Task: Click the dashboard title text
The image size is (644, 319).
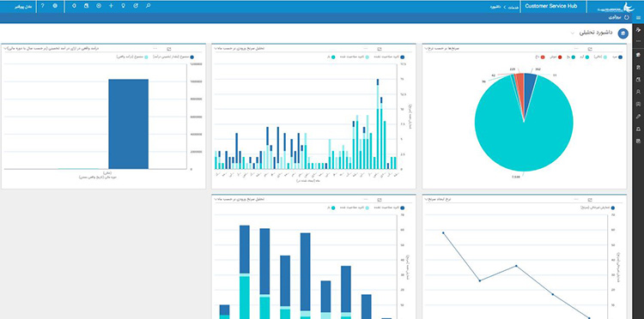Action: (x=596, y=33)
